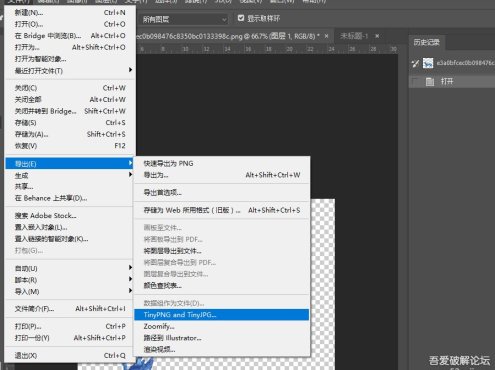Choose 打印一份(Y) menu item
Screen dimensions: 495x370
69,338
